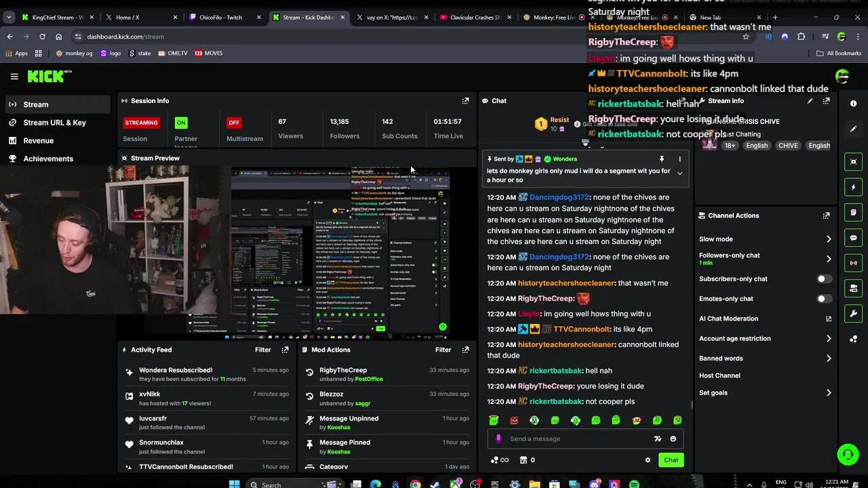Switch to ChicoFilo - Twitch tab
This screenshot has height=488, width=868.
click(x=224, y=17)
